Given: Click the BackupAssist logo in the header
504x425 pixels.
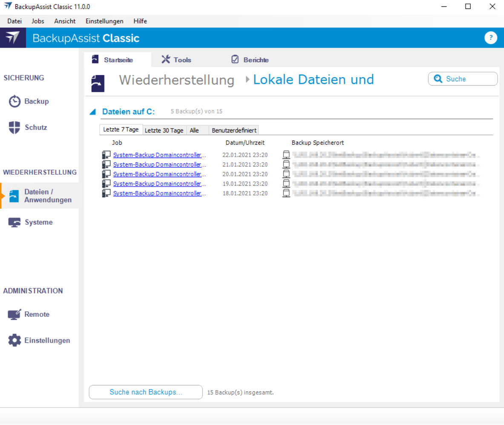Looking at the screenshot, I should pyautogui.click(x=13, y=38).
